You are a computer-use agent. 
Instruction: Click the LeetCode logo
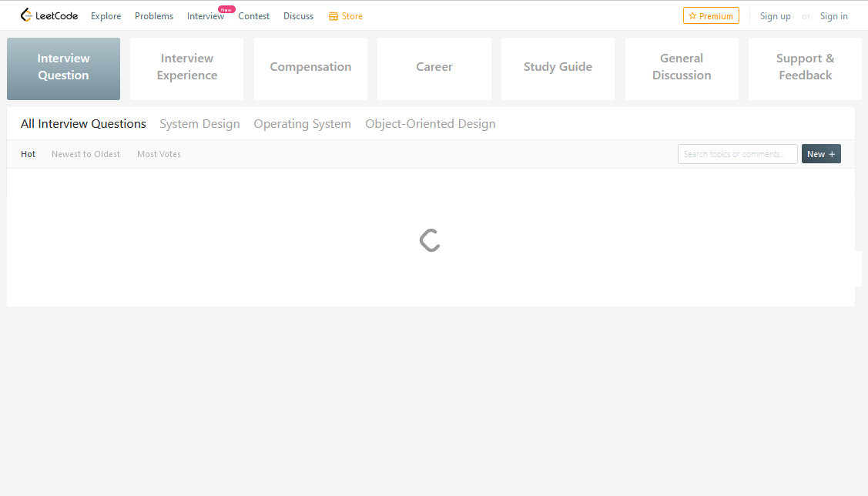(49, 15)
